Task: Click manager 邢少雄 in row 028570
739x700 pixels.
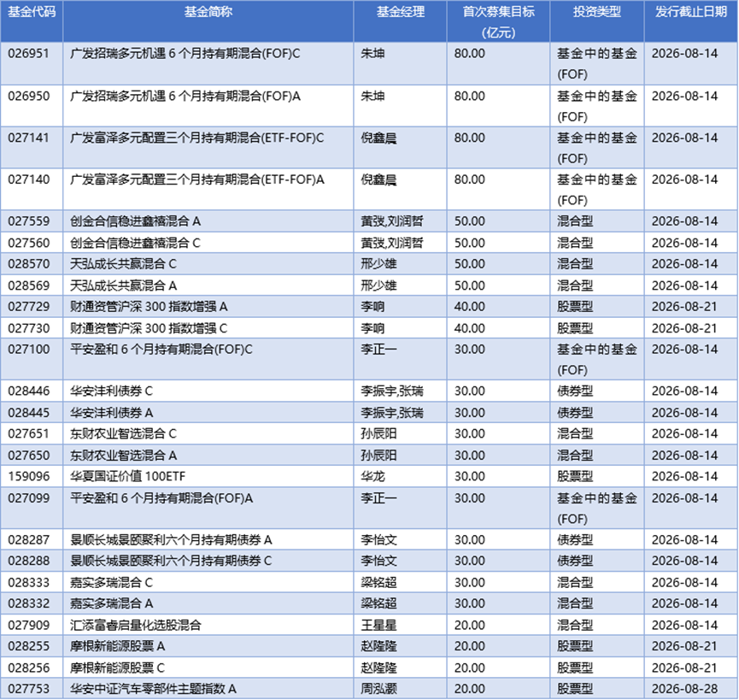Action: pos(379,264)
